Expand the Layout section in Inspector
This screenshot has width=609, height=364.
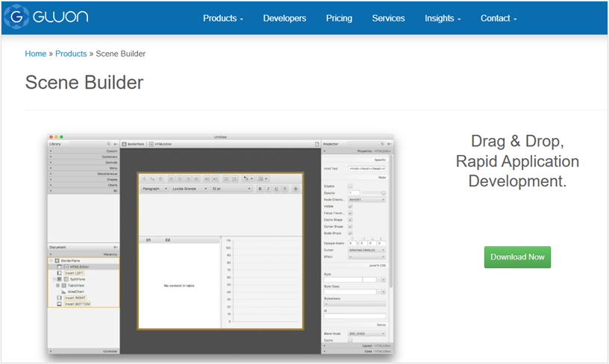(x=357, y=345)
